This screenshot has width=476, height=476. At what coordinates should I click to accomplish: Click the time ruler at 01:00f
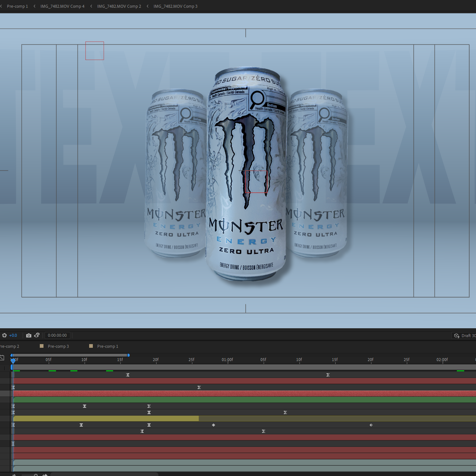click(227, 360)
